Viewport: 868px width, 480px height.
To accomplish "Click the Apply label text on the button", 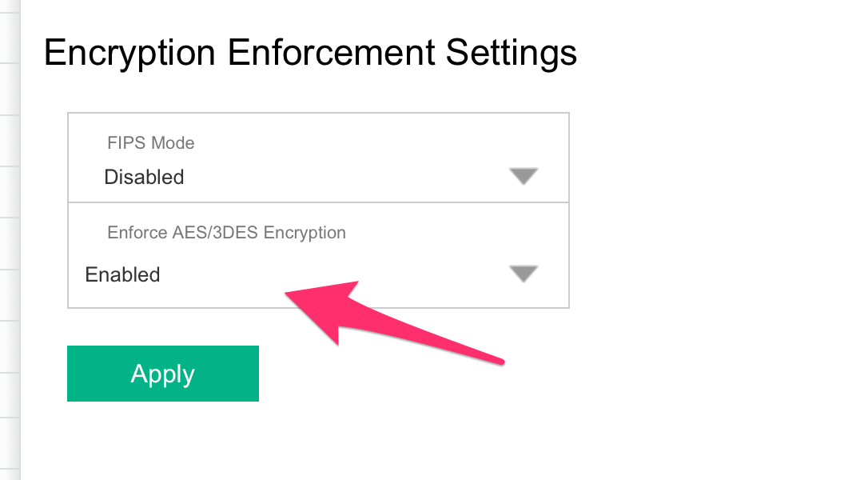I will point(163,374).
